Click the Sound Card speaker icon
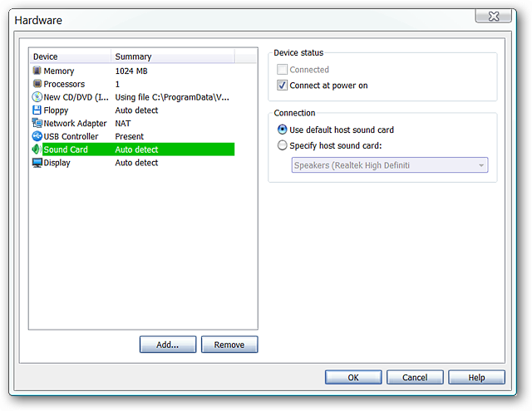 (x=37, y=149)
